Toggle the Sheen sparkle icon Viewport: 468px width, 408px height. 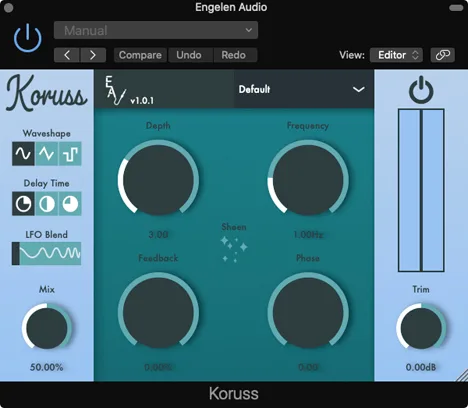(x=234, y=249)
